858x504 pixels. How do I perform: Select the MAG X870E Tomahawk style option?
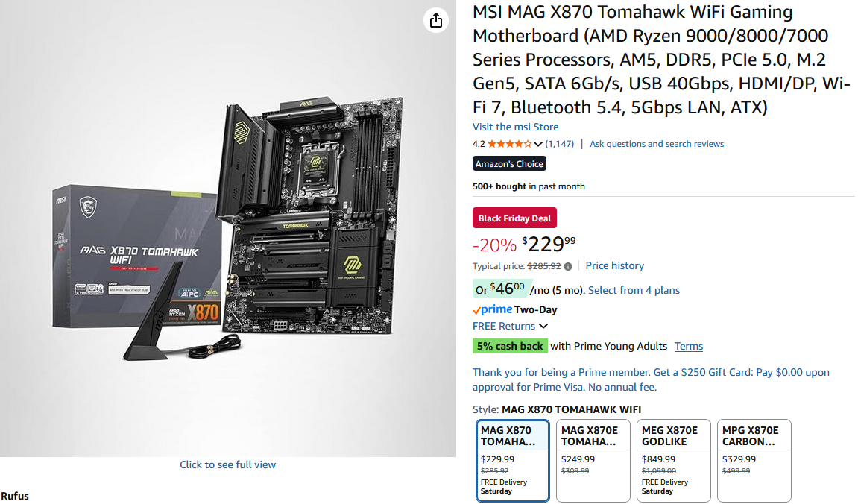(593, 460)
